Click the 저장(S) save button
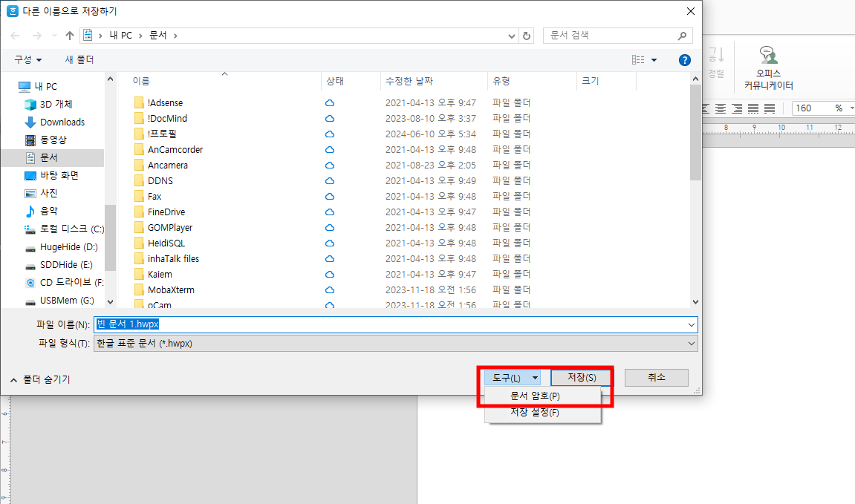Image resolution: width=855 pixels, height=504 pixels. click(x=581, y=377)
